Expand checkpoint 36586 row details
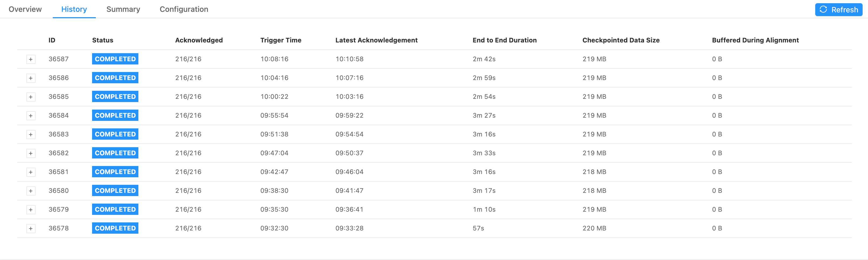This screenshot has width=868, height=260. point(31,78)
